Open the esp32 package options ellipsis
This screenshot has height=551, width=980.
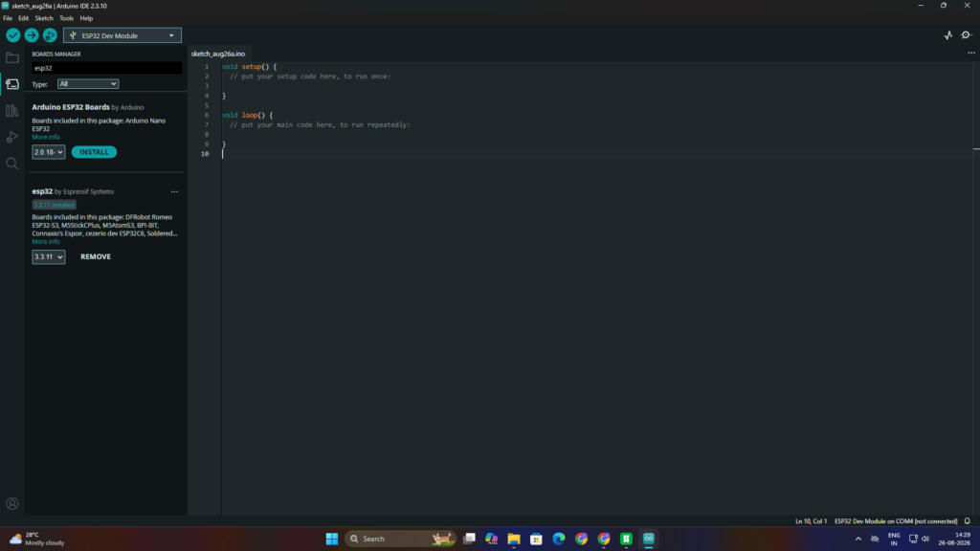point(174,191)
